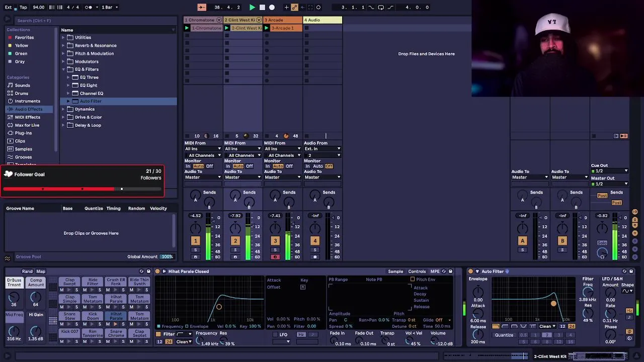The width and height of the screenshot is (644, 362).
Task: Open the Drums category
Action: point(22,93)
